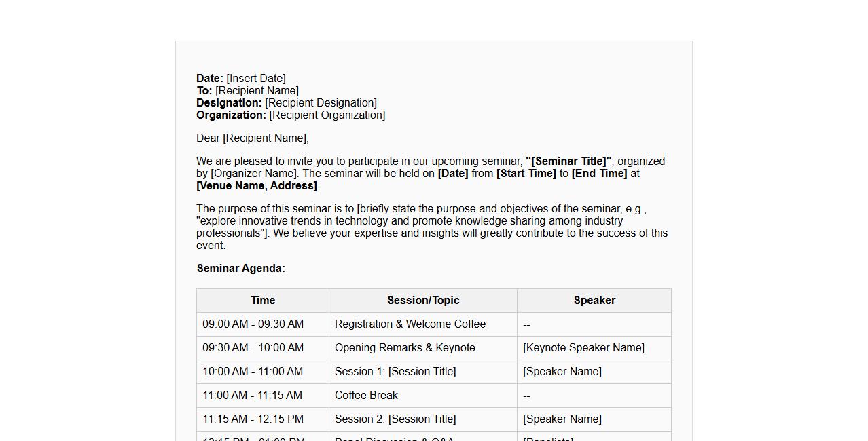This screenshot has height=441, width=868.
Task: Select the [Keynote Speaker Name] cell
Action: (583, 348)
